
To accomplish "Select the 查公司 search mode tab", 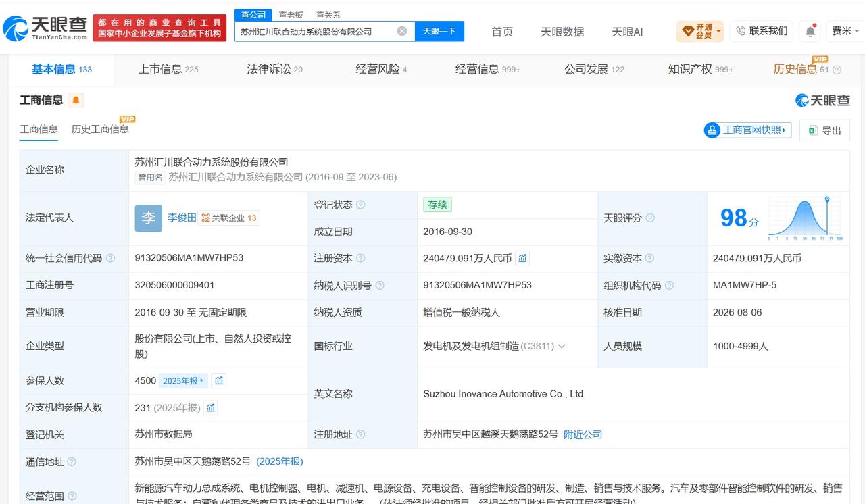I will click(253, 15).
